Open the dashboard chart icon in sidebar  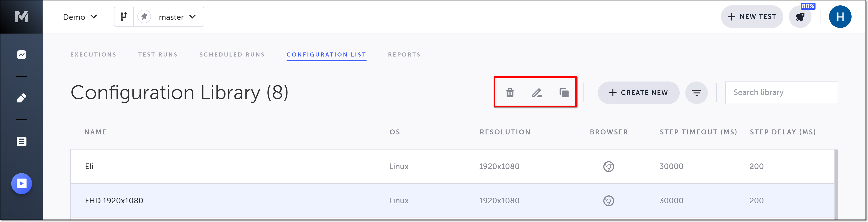[x=22, y=54]
